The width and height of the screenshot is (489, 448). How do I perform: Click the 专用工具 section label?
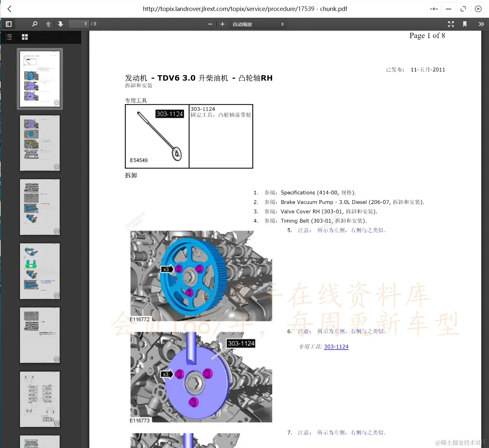[x=136, y=101]
